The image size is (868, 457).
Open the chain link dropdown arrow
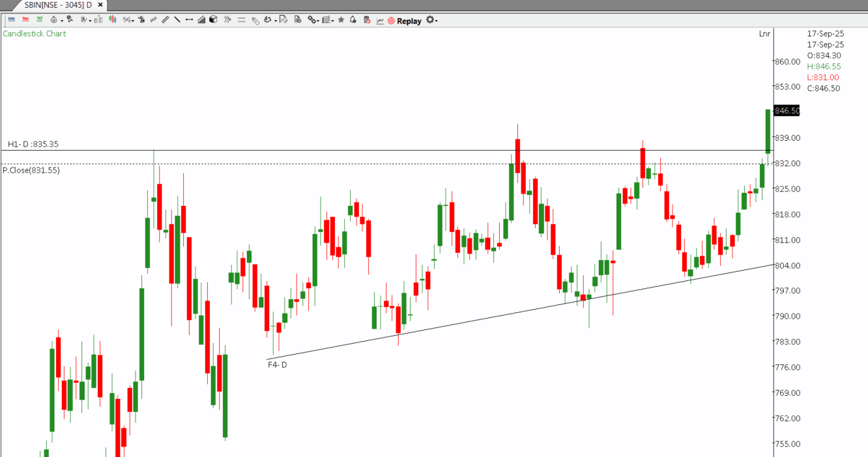(318, 21)
